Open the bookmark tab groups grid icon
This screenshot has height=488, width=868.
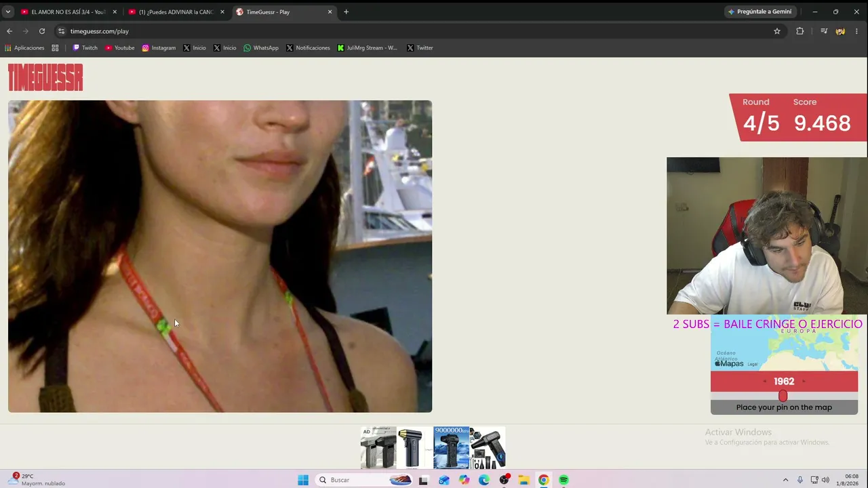point(55,48)
